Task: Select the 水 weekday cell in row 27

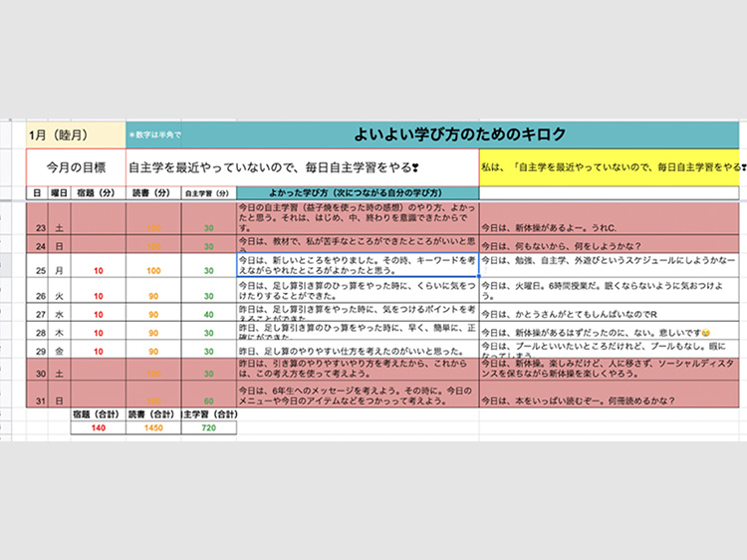Action: [x=59, y=312]
